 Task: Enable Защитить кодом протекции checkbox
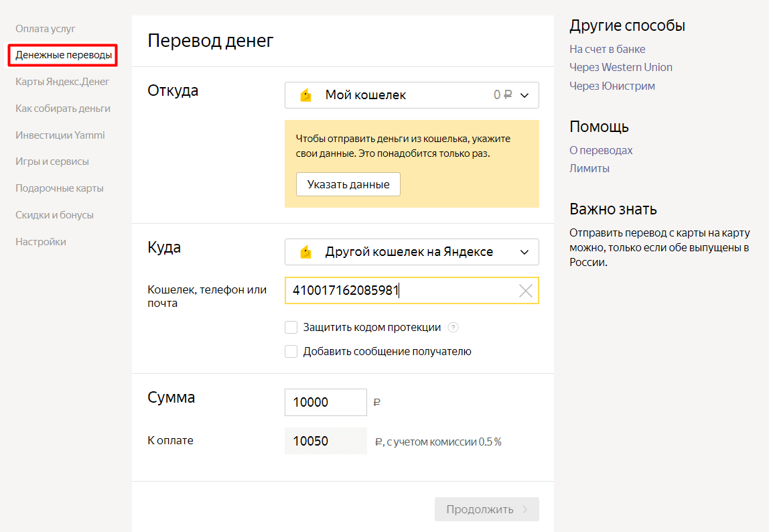[x=291, y=328]
